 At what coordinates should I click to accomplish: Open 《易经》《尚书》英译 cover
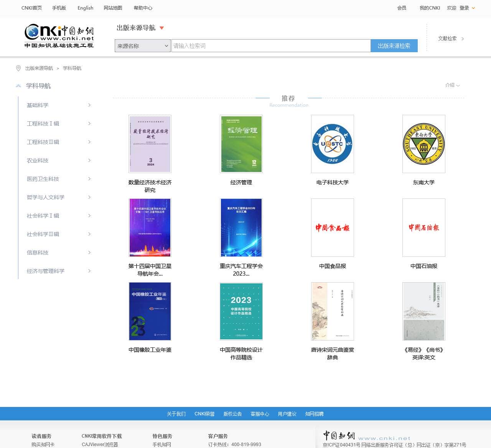[x=424, y=311]
